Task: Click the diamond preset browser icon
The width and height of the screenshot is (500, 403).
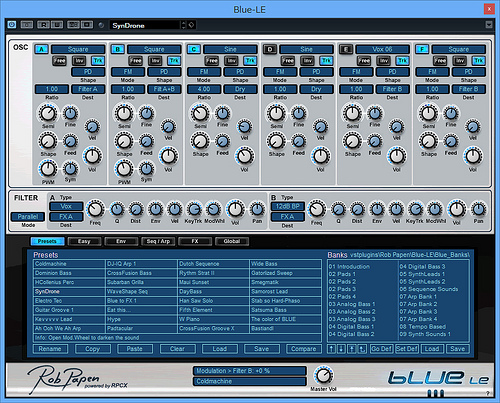Action: pyautogui.click(x=192, y=25)
